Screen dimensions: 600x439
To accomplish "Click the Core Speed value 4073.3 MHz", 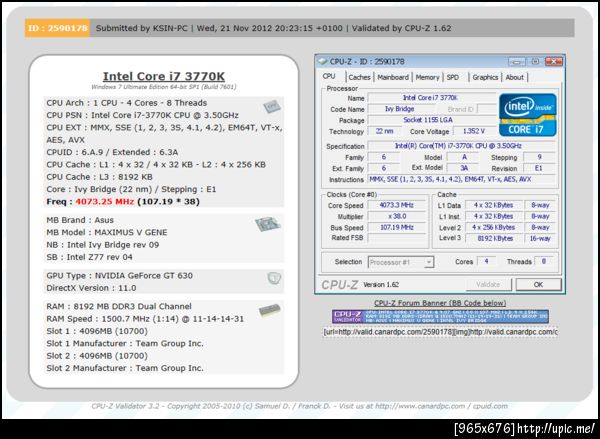I will pyautogui.click(x=396, y=205).
